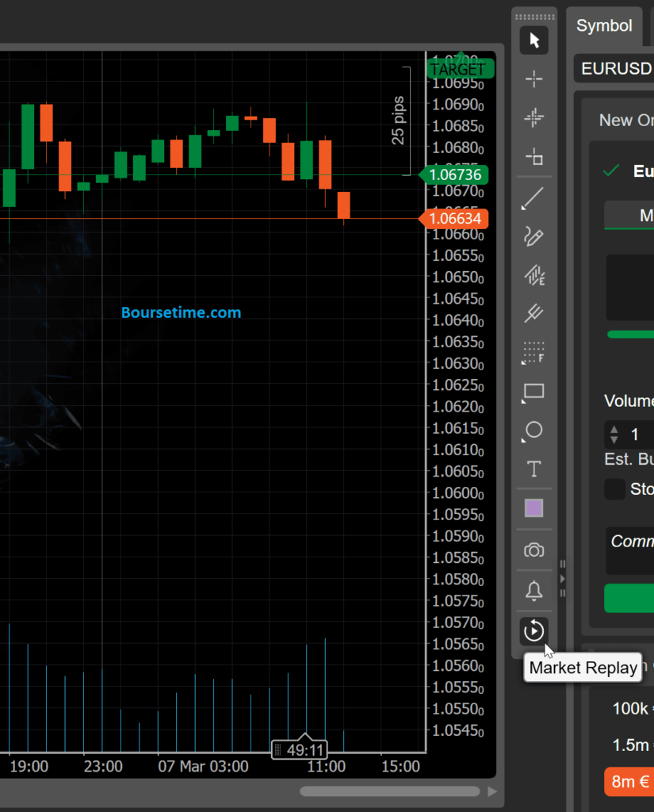
Task: Open Market Replay mode
Action: click(534, 631)
